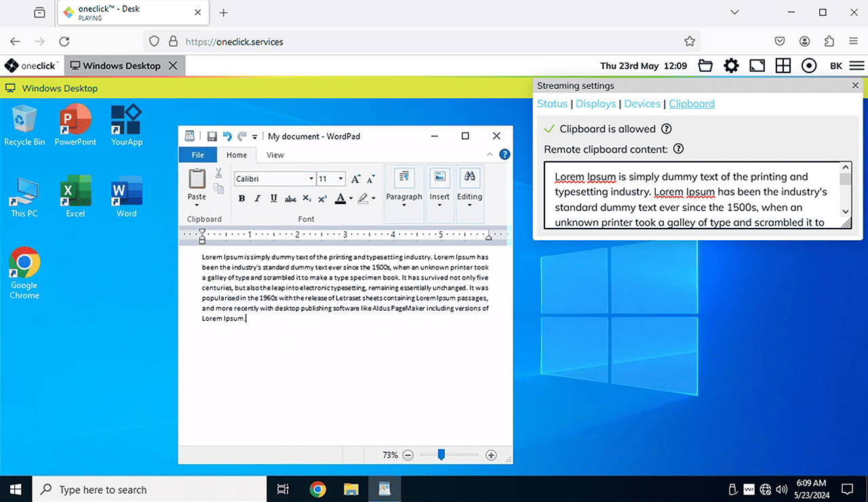Screen dimensions: 868x502
Task: Click the Cut scissors icon
Action: point(218,174)
